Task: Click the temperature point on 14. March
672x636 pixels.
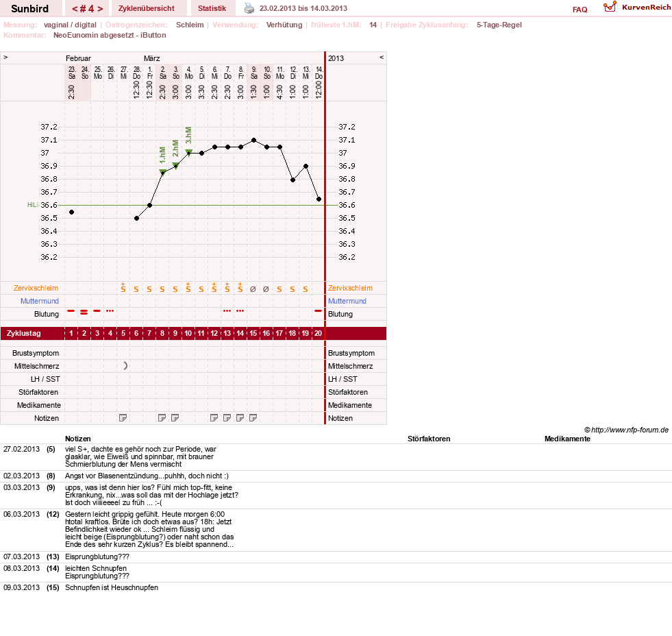Action: pyautogui.click(x=319, y=199)
